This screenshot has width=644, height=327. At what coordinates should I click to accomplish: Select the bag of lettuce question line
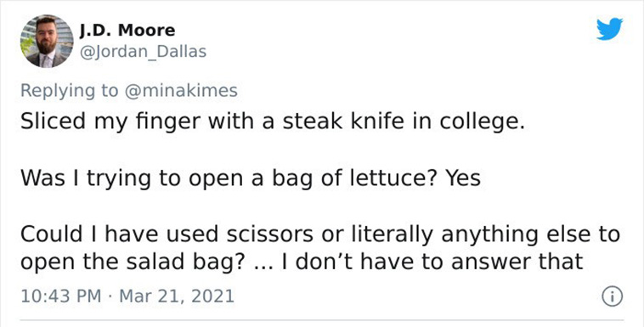[x=250, y=178]
